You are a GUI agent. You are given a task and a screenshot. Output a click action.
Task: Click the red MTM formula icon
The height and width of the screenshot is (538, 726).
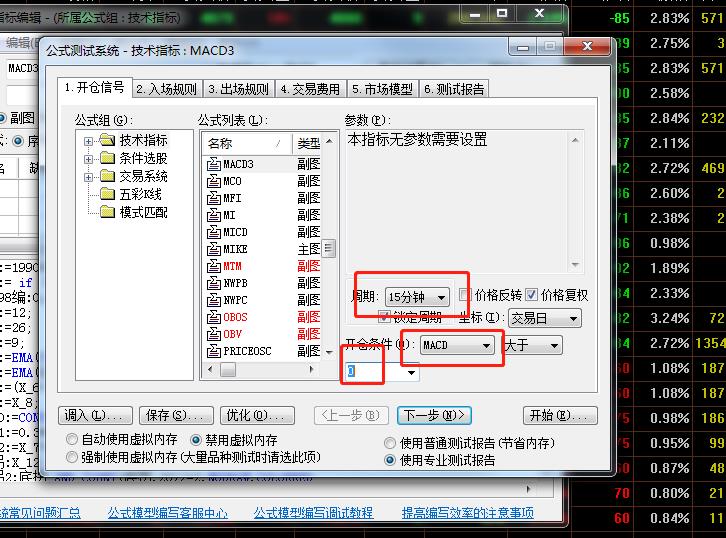coord(213,266)
